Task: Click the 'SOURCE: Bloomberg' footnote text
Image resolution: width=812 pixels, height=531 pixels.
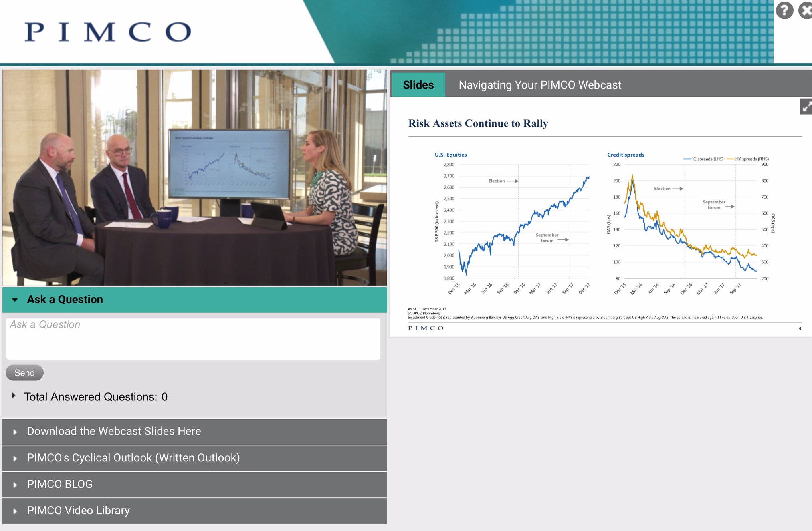Action: (x=424, y=313)
